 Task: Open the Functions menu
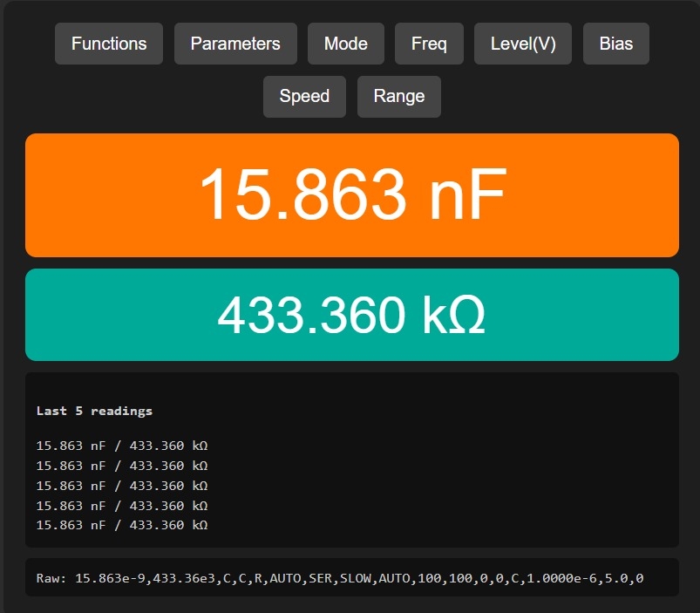(109, 44)
